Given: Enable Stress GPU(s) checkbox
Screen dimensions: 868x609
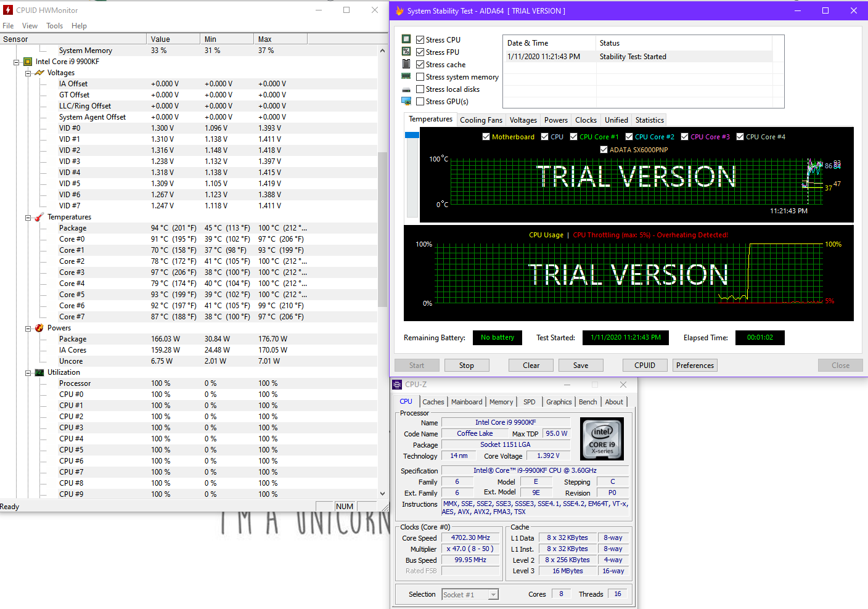Looking at the screenshot, I should pyautogui.click(x=420, y=101).
